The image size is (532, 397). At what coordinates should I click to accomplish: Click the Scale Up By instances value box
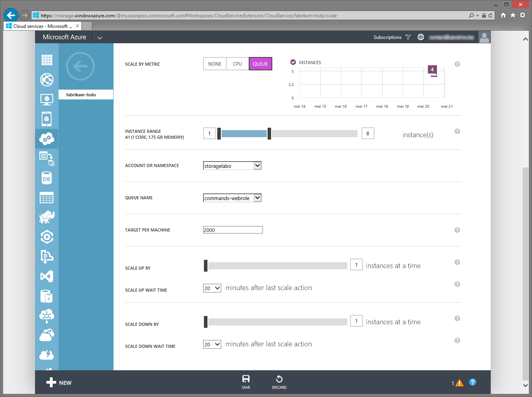tap(356, 265)
